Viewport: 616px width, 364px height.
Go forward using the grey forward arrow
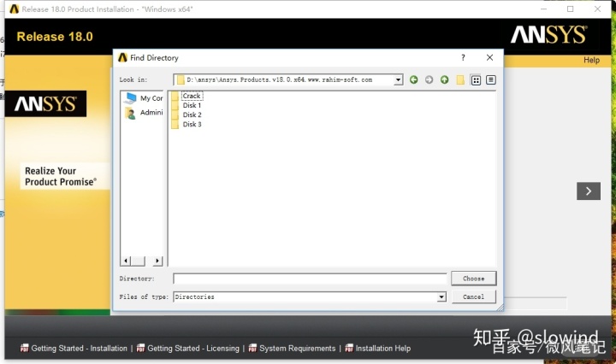click(x=429, y=79)
